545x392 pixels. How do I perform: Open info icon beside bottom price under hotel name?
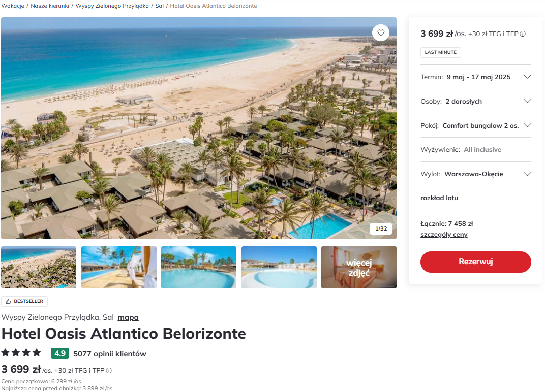pos(109,371)
